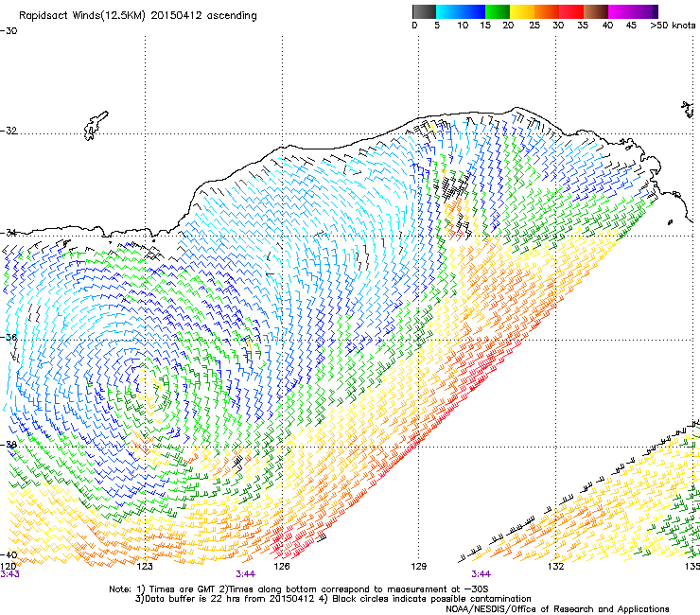
Task: Click the 123 longitude label
Action: click(145, 567)
